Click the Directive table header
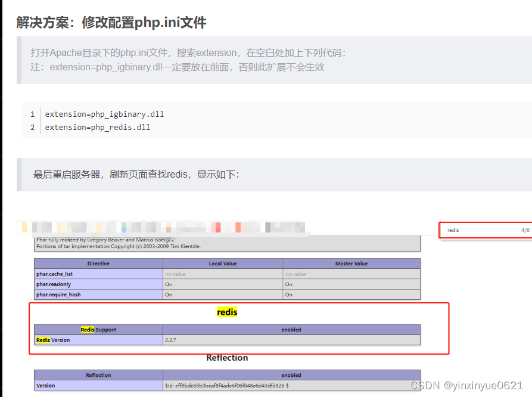This screenshot has height=397, width=532. 98,263
